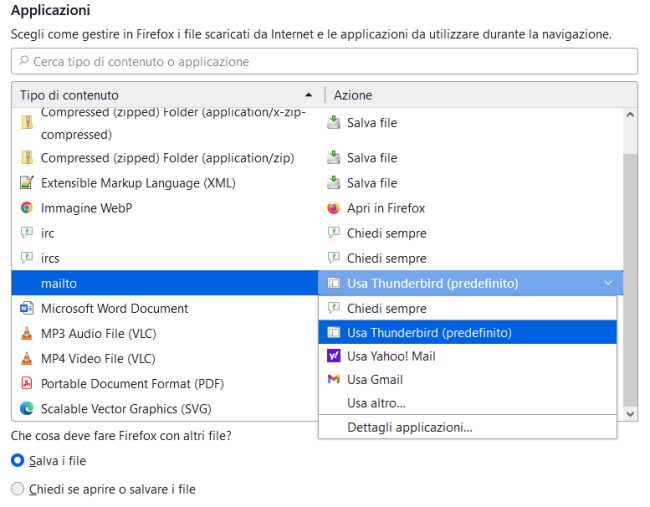The width and height of the screenshot is (650, 507).
Task: Click the save icon in the XML action
Action: point(334,183)
